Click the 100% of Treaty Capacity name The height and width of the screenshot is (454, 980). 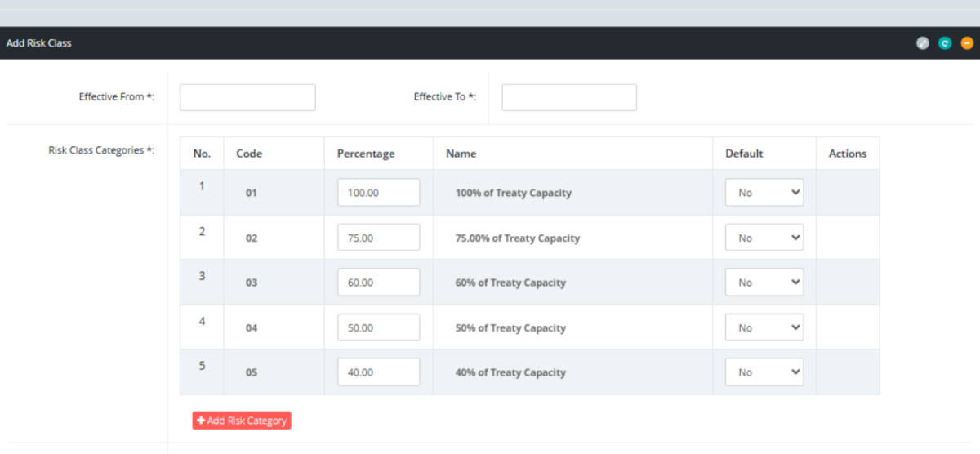coord(513,194)
